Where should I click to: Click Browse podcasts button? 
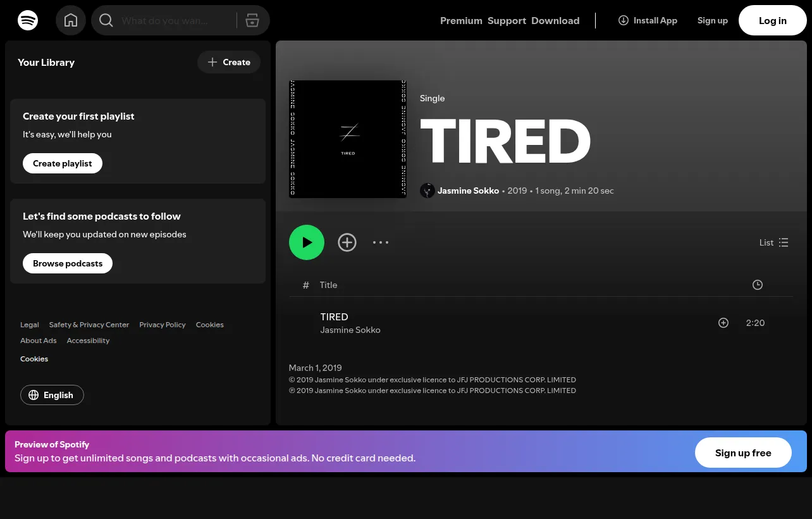coord(68,263)
